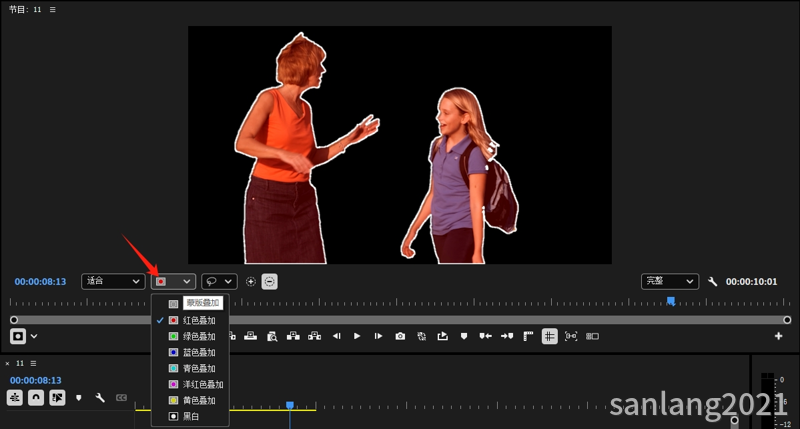800x429 pixels.
Task: Open the timeline 11 panel menu
Action: click(33, 363)
